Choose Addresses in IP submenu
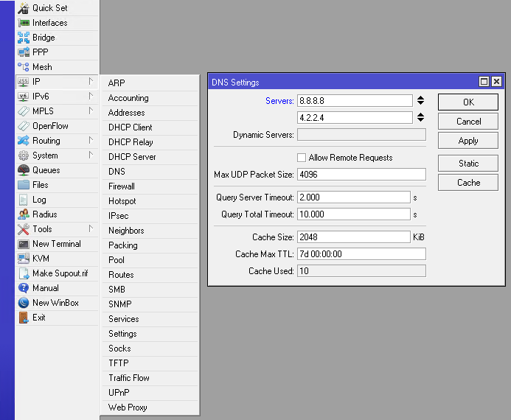This screenshot has width=511, height=420. [150, 113]
